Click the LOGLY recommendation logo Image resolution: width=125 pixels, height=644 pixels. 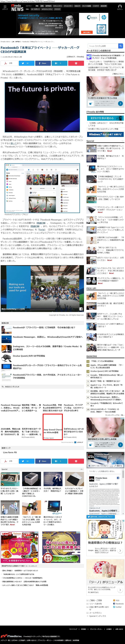coord(79,442)
